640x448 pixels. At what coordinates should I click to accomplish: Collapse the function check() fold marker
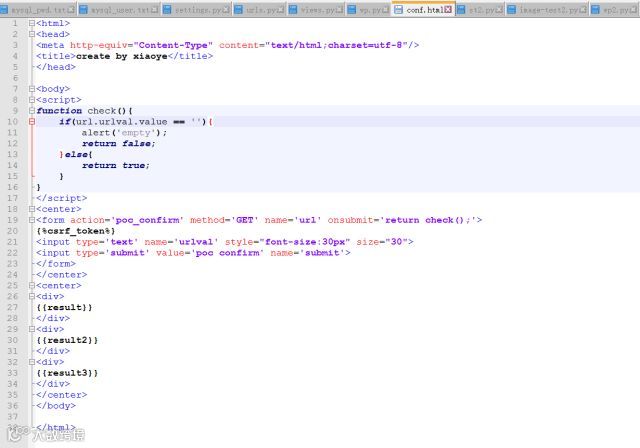click(x=32, y=111)
